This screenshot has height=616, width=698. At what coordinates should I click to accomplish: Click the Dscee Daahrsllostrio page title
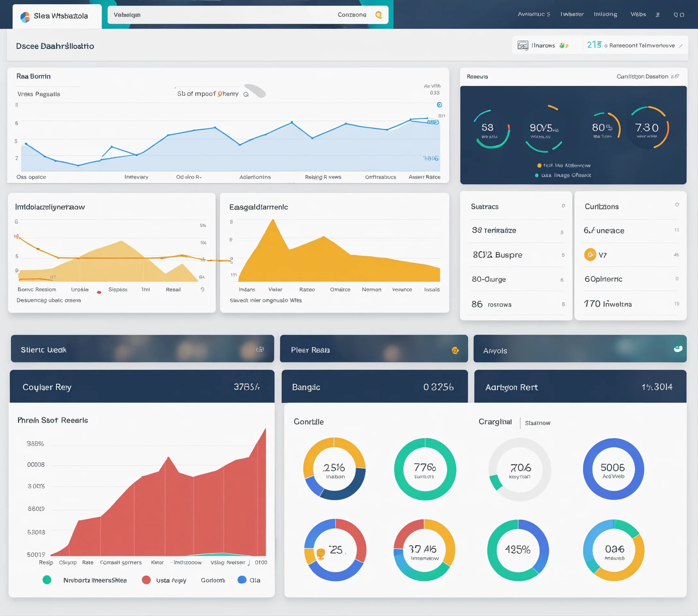tap(55, 46)
